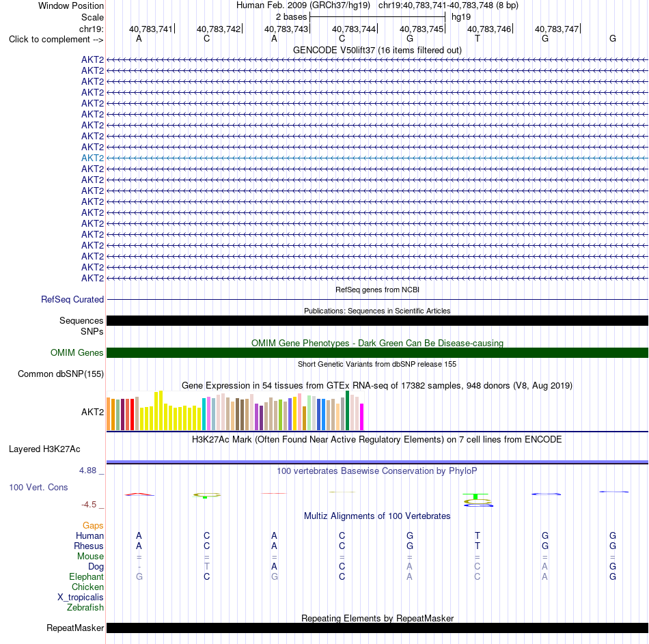Click the 'Click to complement' label

(56, 40)
